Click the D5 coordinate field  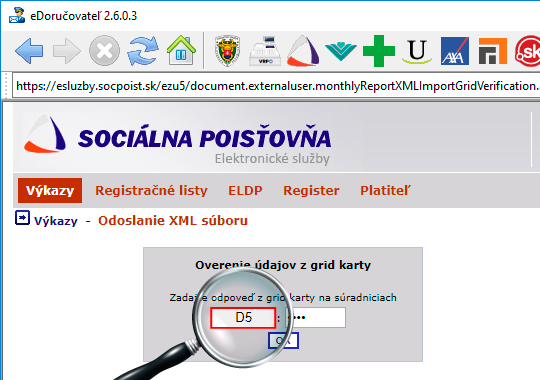click(x=243, y=318)
